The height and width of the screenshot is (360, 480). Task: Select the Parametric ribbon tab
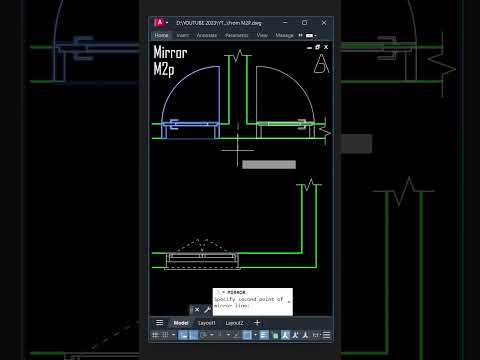point(236,35)
